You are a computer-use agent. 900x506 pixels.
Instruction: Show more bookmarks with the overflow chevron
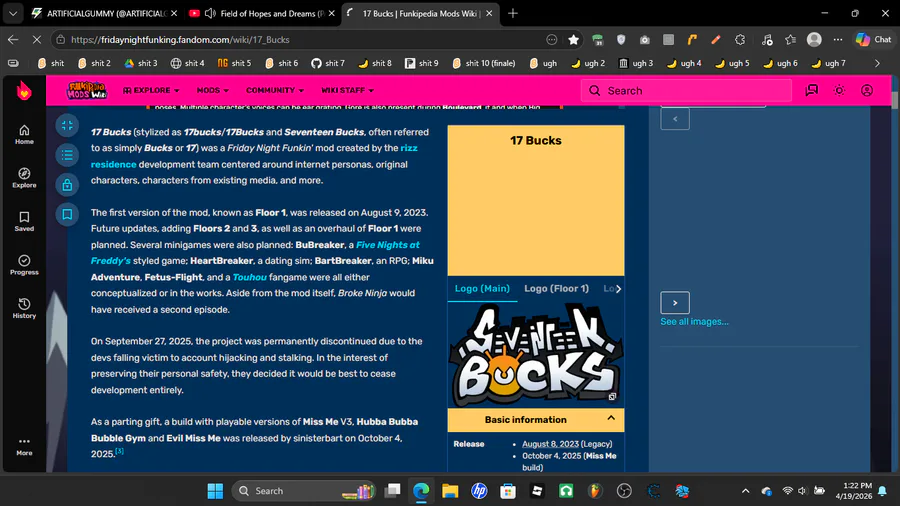click(877, 63)
